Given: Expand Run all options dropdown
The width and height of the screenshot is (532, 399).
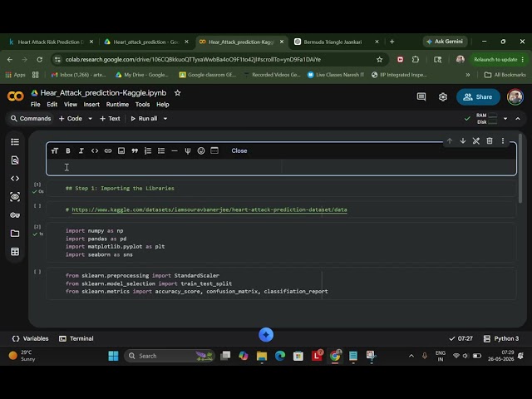Looking at the screenshot, I should (x=165, y=119).
